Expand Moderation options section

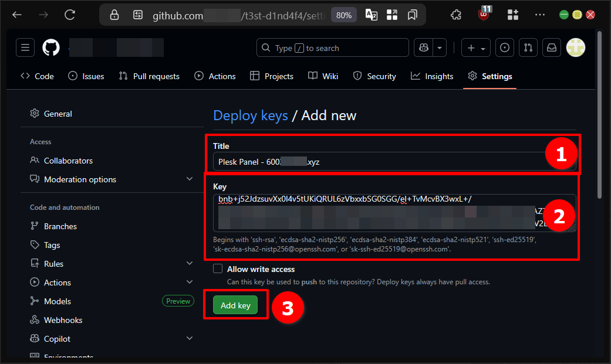click(189, 179)
